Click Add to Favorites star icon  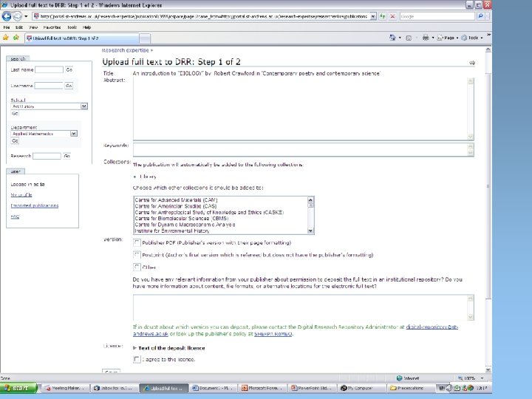(16, 38)
